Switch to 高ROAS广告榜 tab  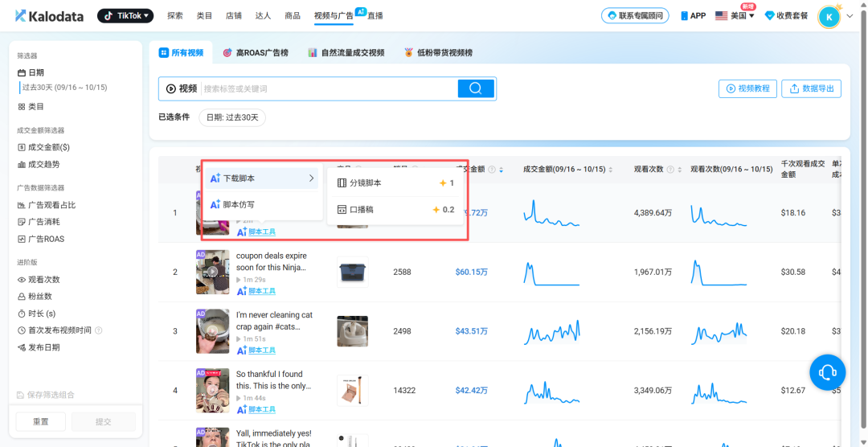(x=255, y=52)
